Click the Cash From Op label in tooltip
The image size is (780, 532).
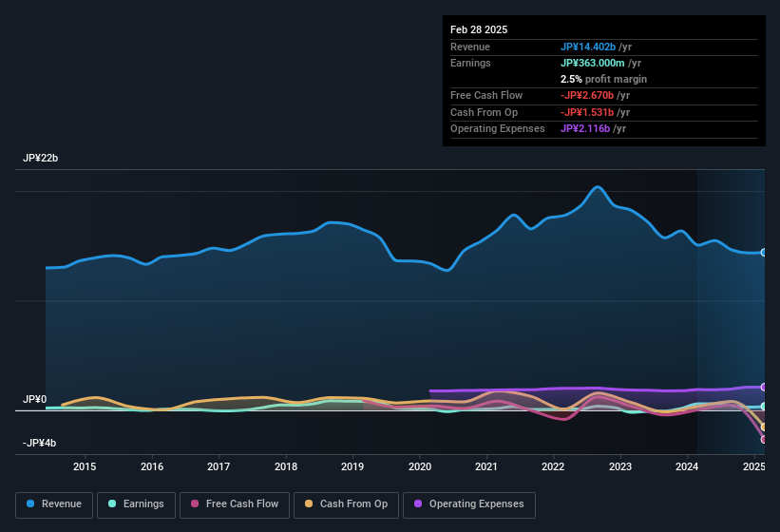(484, 112)
